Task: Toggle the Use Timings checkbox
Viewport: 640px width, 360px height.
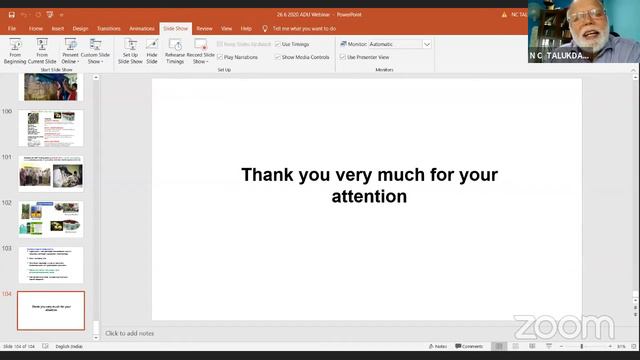Action: [278, 44]
